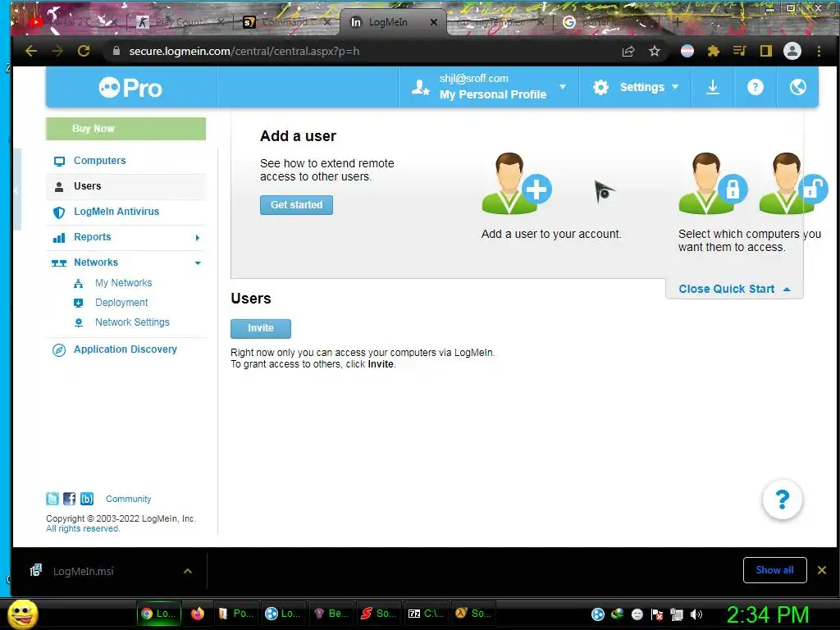Switch to the Play Count browser tab
Viewport: 840px width, 630px height.
[x=180, y=22]
